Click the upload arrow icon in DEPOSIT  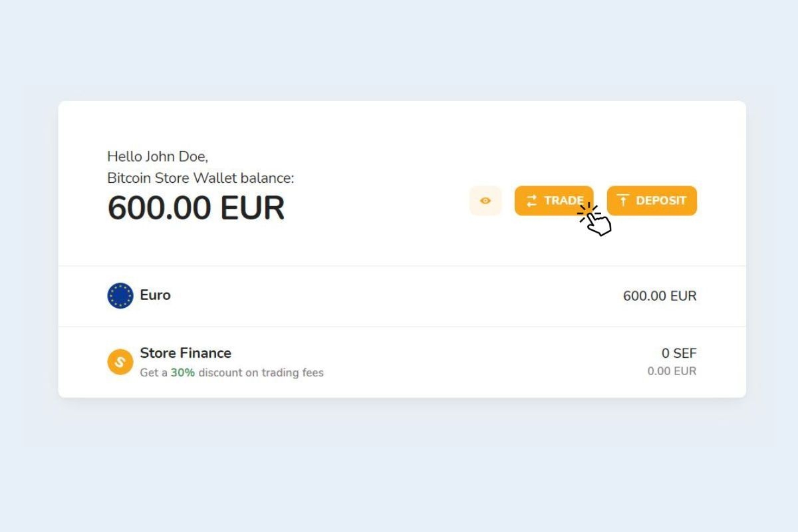click(622, 201)
